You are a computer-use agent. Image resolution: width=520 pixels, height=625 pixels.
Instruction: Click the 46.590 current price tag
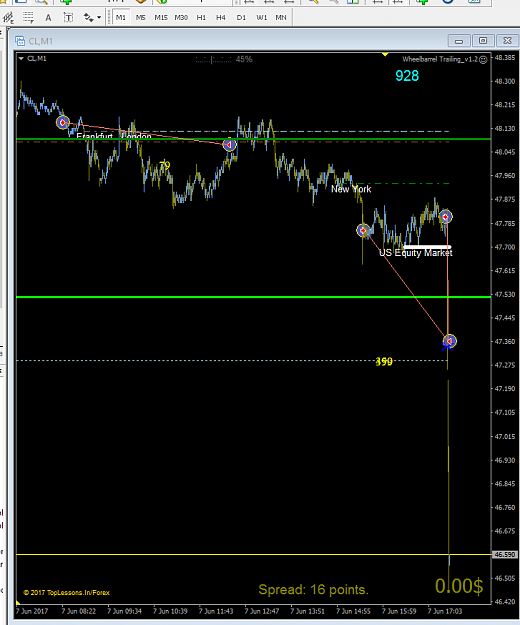pyautogui.click(x=505, y=554)
